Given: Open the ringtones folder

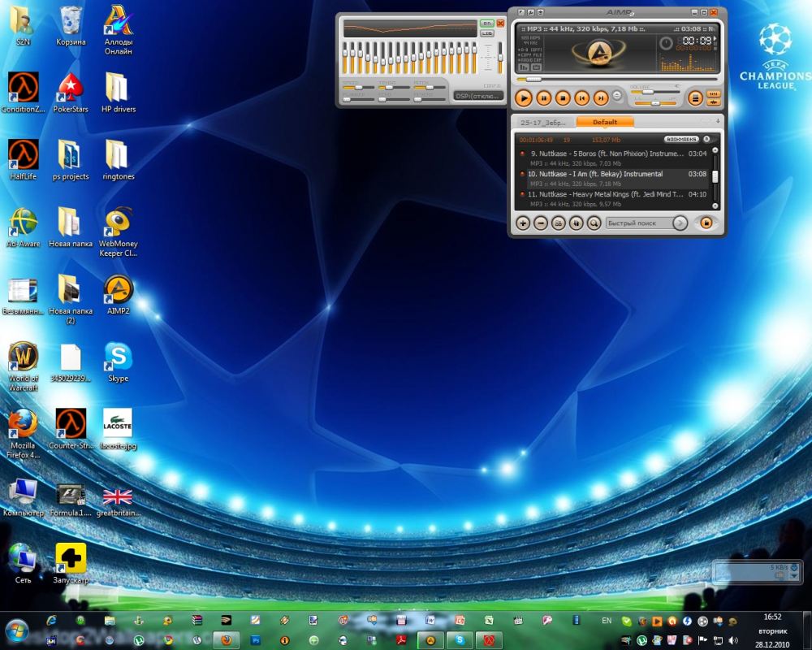Looking at the screenshot, I should tap(118, 160).
